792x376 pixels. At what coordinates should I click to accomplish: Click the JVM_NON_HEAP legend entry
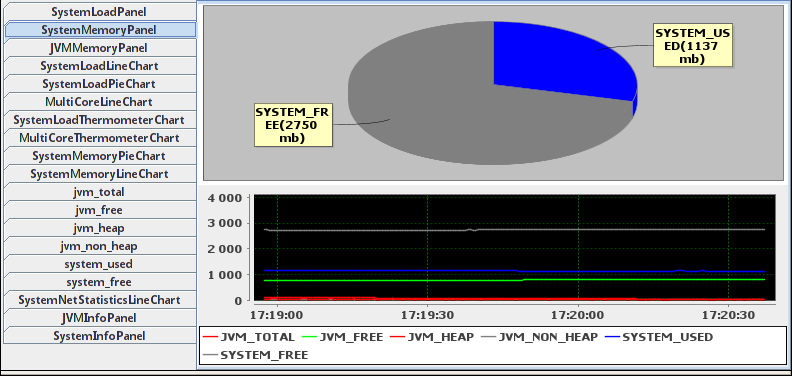tap(540, 337)
